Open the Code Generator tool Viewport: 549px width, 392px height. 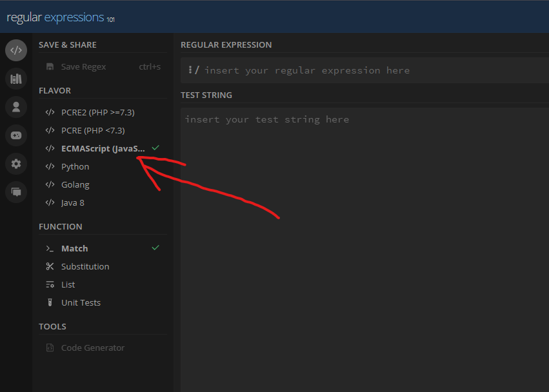[103, 348]
